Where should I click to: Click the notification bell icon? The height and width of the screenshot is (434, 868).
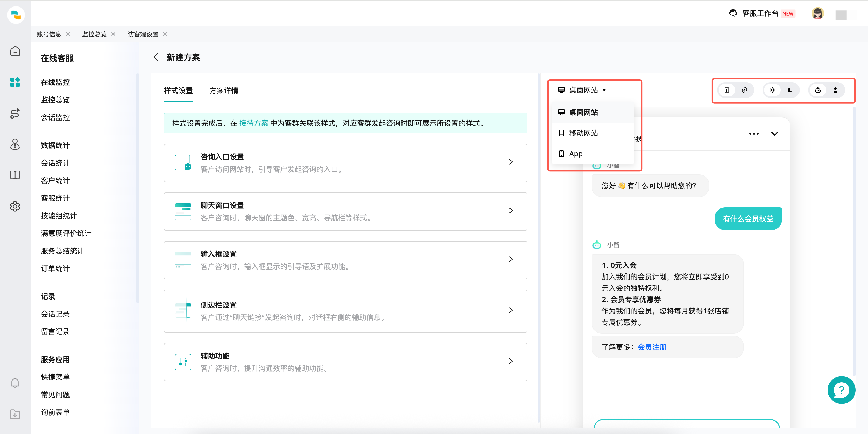pyautogui.click(x=15, y=383)
